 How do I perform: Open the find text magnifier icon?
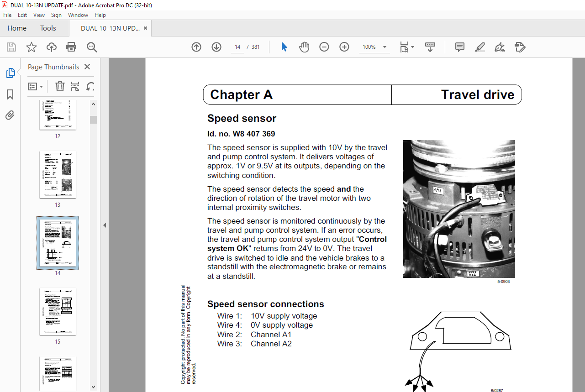pos(92,47)
